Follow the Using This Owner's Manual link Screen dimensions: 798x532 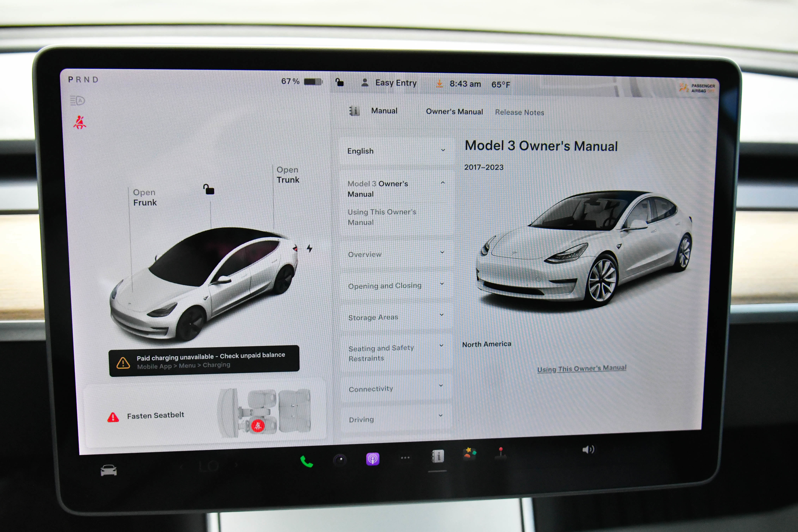[x=582, y=368]
